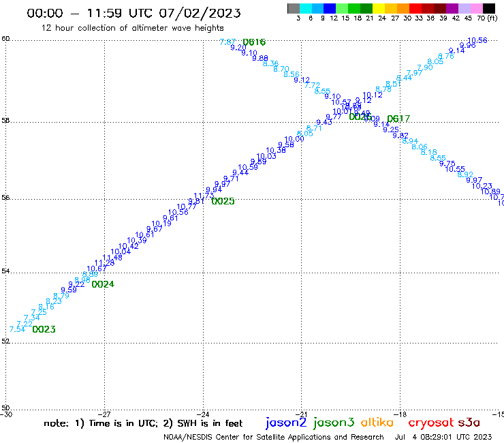Image resolution: width=504 pixels, height=443 pixels.
Task: Click the wave height value 7.90
Action: pyautogui.click(x=425, y=67)
